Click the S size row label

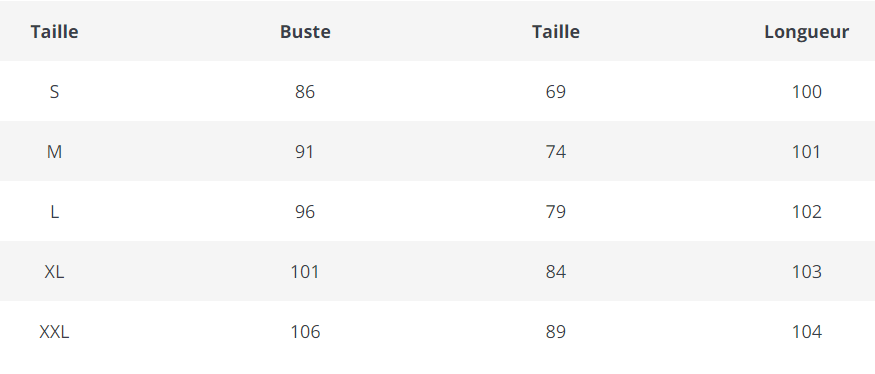click(54, 92)
